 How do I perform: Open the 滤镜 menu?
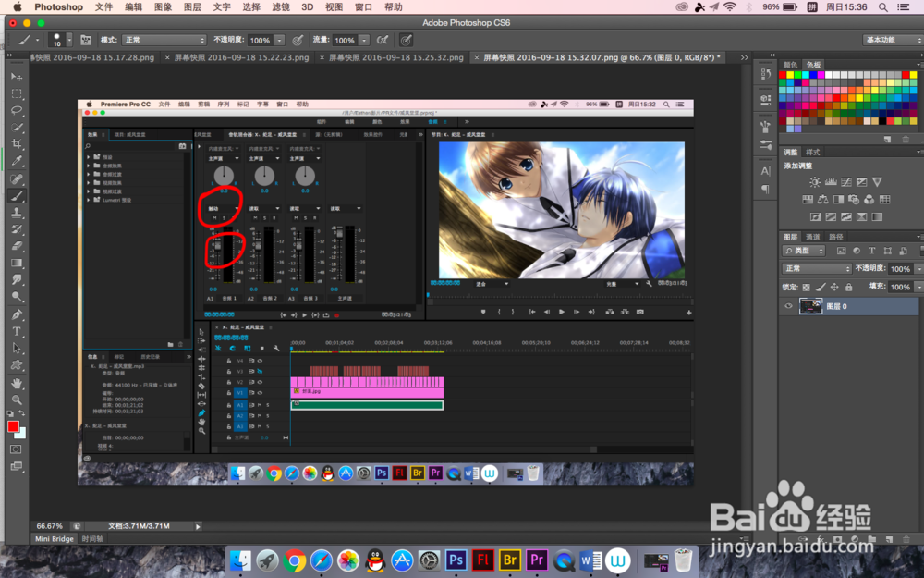(x=281, y=7)
